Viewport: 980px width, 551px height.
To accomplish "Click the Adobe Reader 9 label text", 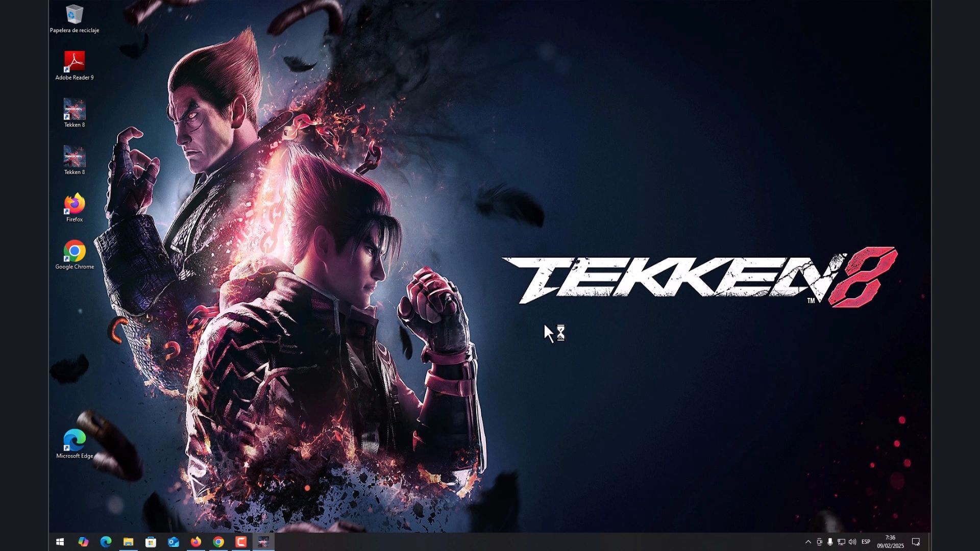I will 75,78.
